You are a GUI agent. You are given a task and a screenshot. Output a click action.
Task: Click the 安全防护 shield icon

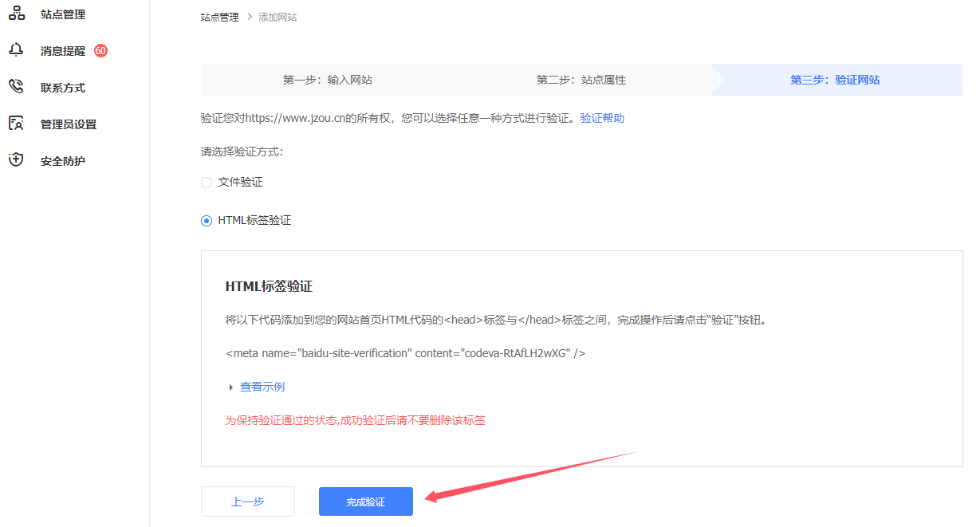click(16, 160)
